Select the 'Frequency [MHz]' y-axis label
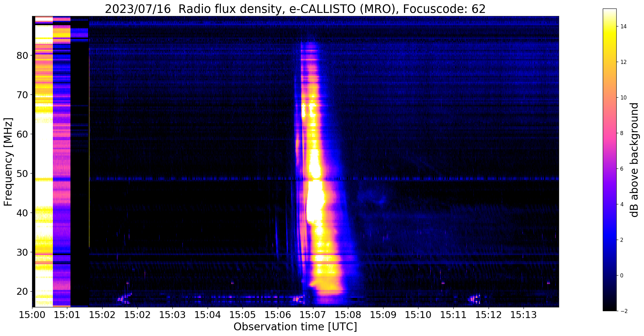 coord(8,162)
